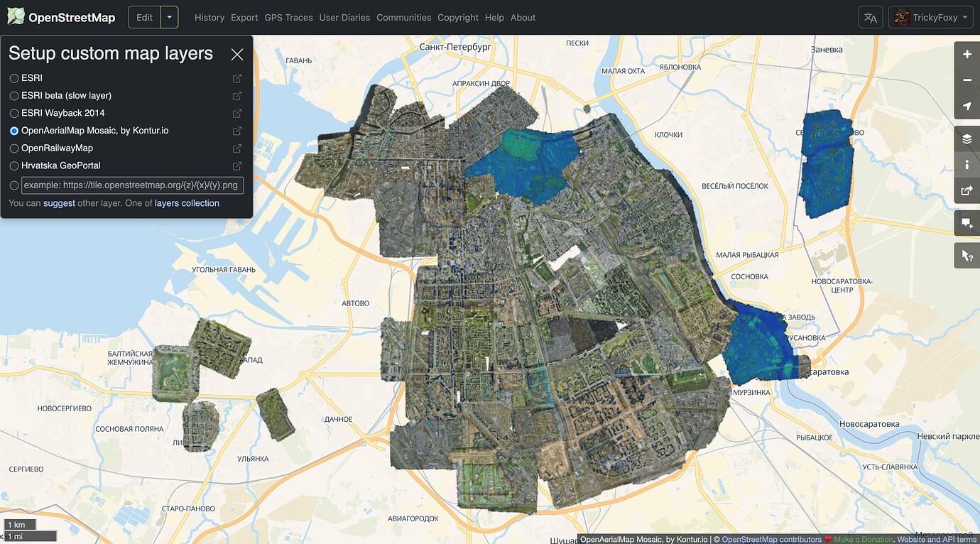The width and height of the screenshot is (980, 544).
Task: Open external link icon for ESRI Wayback 2014
Action: tap(237, 113)
